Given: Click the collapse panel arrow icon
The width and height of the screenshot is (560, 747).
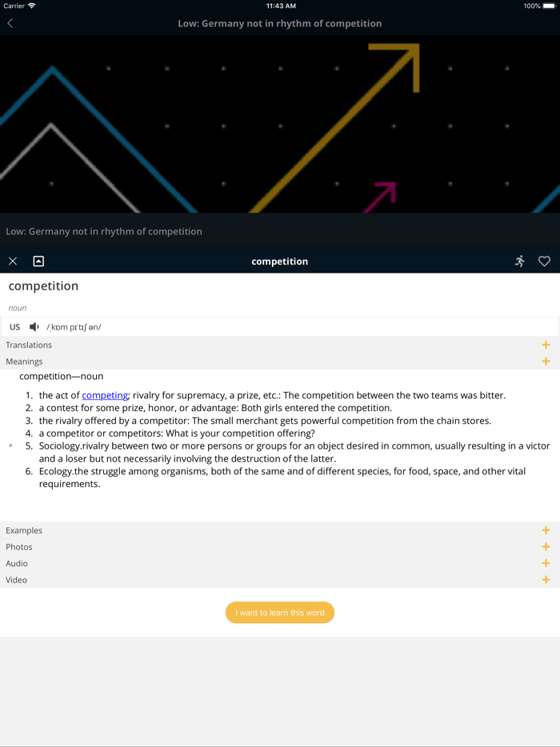Looking at the screenshot, I should coord(38,262).
